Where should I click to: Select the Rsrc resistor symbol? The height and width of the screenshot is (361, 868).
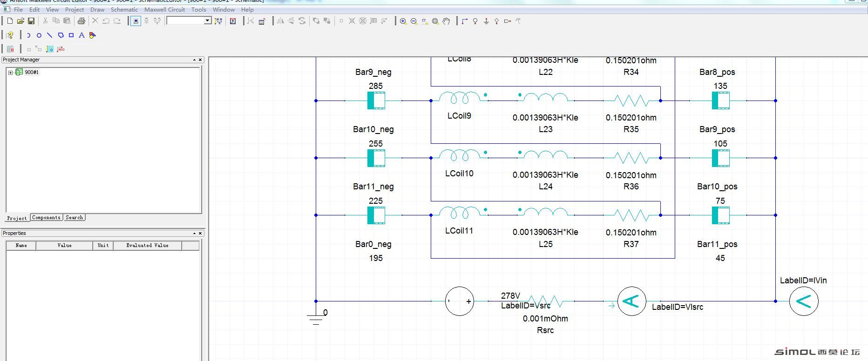545,301
